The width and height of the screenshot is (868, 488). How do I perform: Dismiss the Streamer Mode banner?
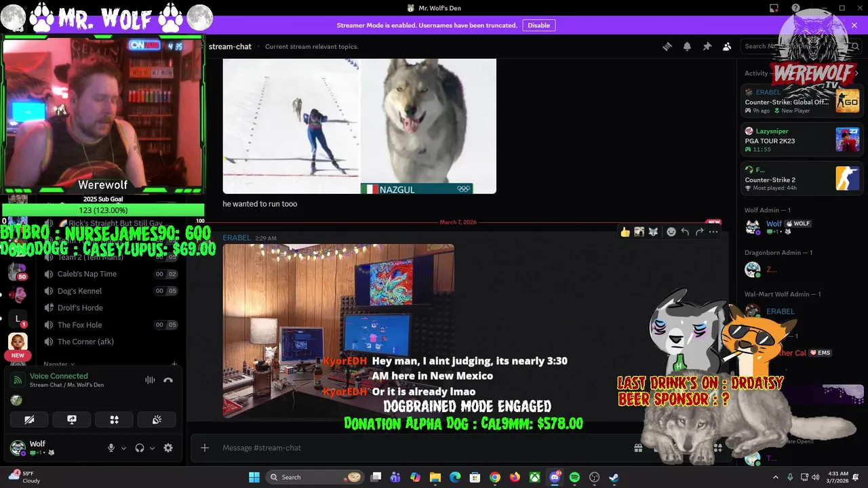click(x=854, y=25)
